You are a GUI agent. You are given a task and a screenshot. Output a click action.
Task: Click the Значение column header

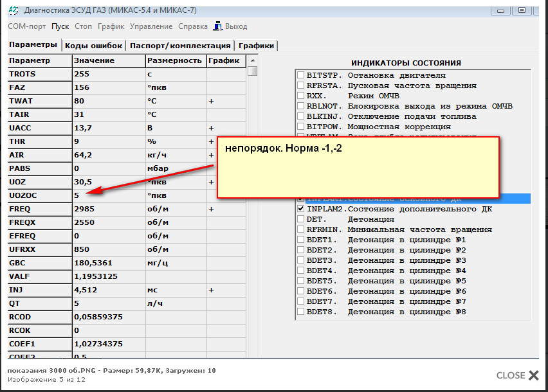pyautogui.click(x=109, y=61)
